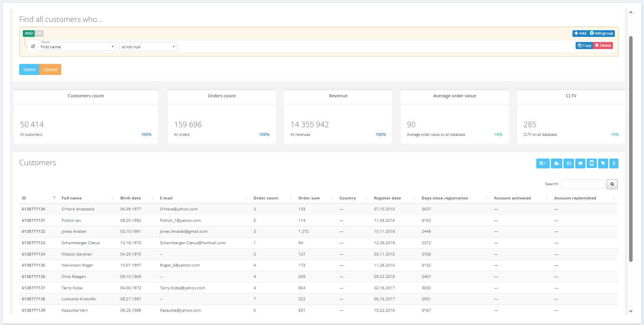
Task: Click the add user icon button
Action: (556, 163)
